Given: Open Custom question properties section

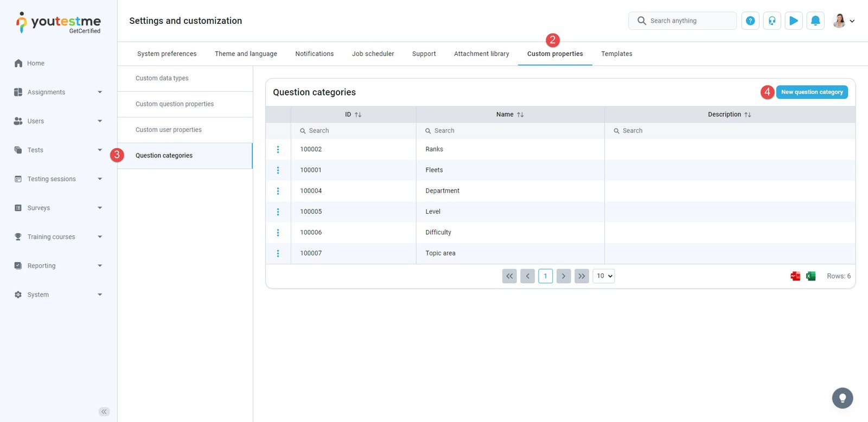Looking at the screenshot, I should (175, 104).
